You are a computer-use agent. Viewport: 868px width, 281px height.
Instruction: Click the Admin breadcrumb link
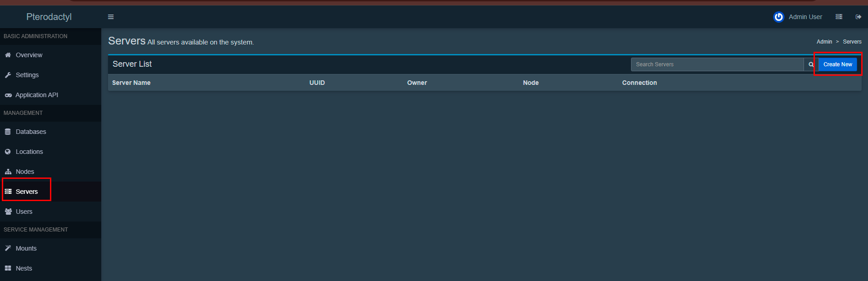[x=824, y=42]
